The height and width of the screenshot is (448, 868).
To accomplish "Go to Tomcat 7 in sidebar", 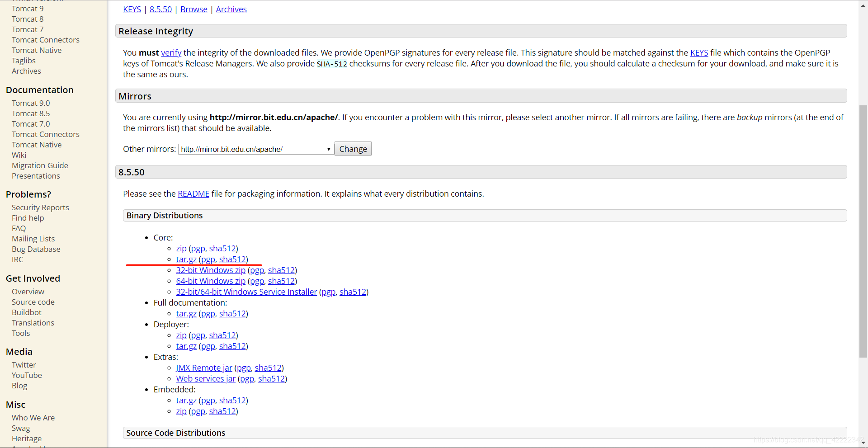I will 28,29.
